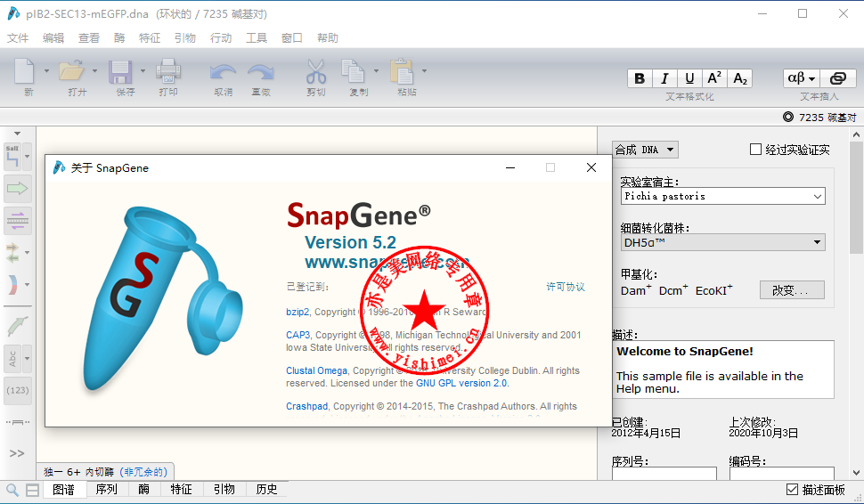Click the curved topology sidebar icon
This screenshot has height=504, width=864.
point(12,285)
